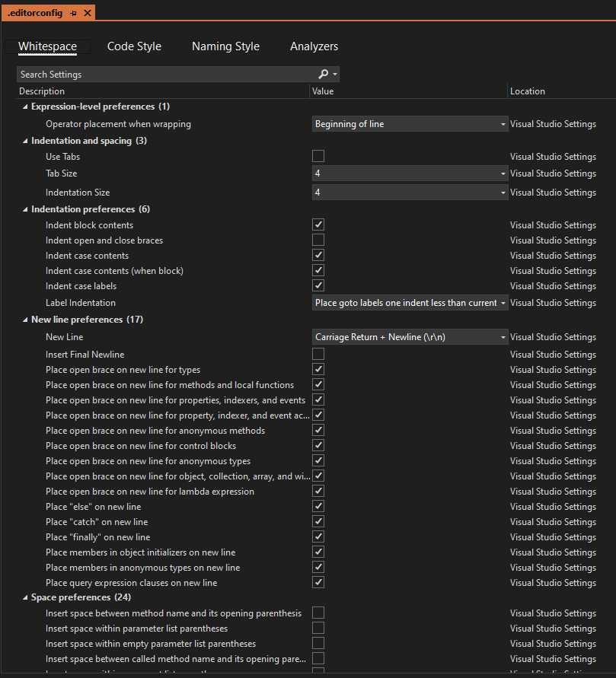
Task: Uncheck Indent block contents
Action: [x=318, y=224]
